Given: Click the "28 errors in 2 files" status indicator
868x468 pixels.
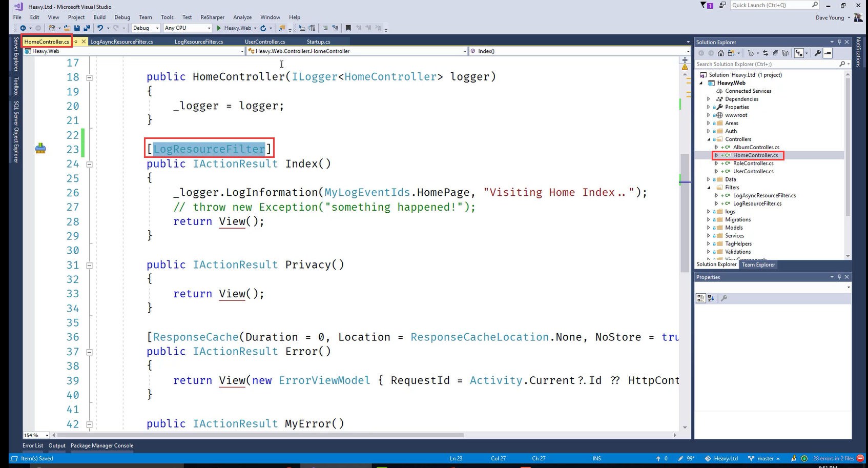Looking at the screenshot, I should (x=833, y=458).
